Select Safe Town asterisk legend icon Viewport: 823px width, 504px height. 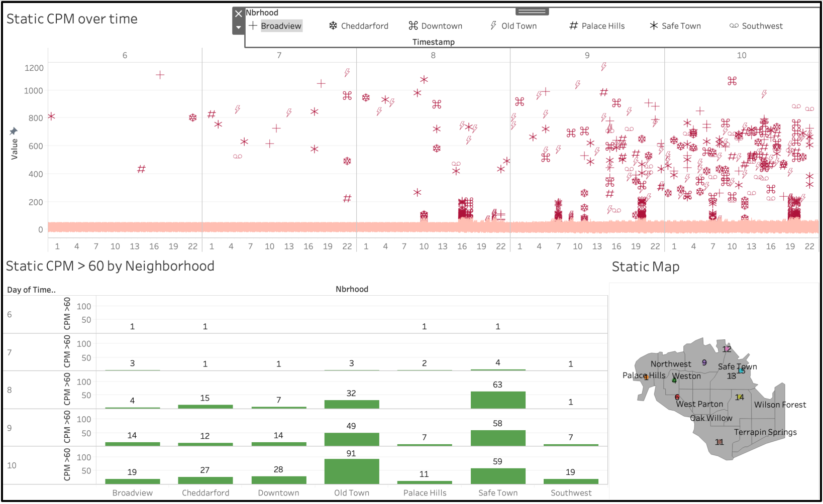pyautogui.click(x=654, y=26)
